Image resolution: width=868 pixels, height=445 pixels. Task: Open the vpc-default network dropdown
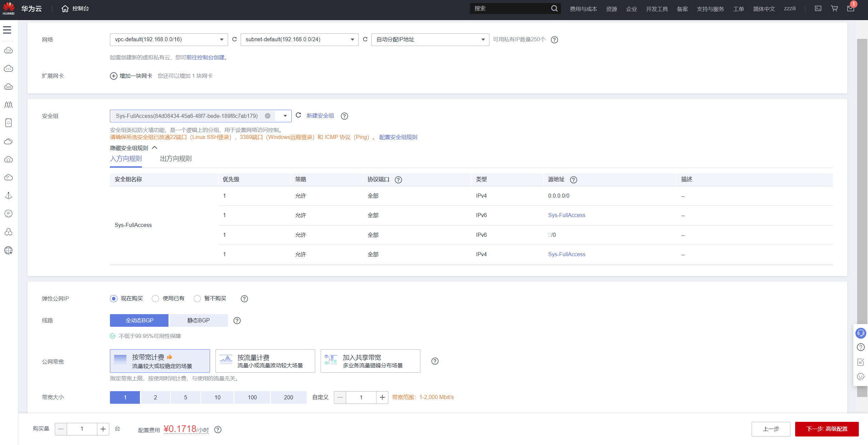pyautogui.click(x=169, y=40)
